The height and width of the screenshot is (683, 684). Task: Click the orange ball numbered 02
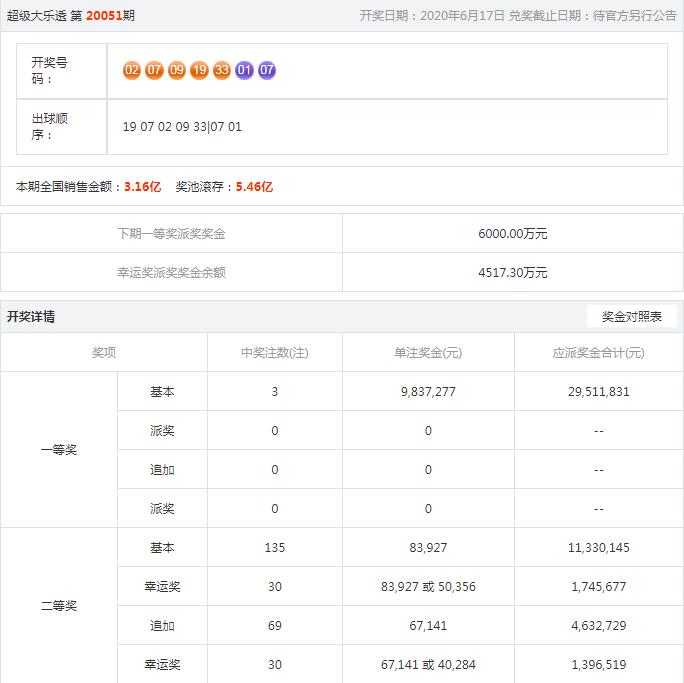132,70
